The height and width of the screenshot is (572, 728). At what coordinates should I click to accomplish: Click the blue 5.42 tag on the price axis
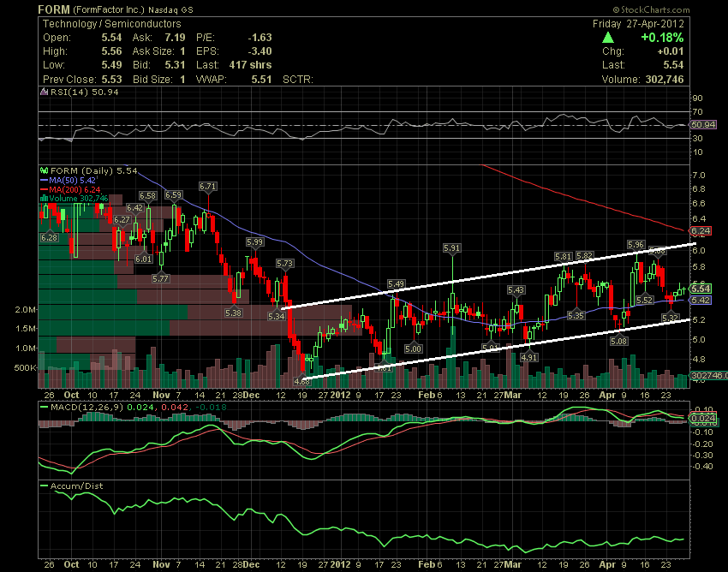701,300
